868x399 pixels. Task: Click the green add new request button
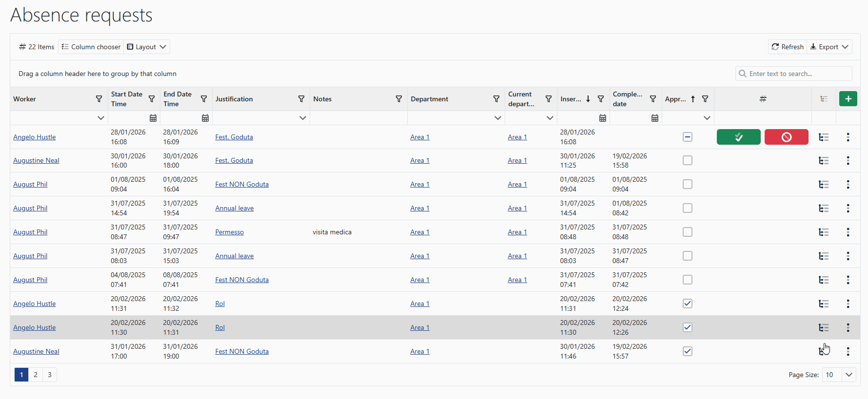coord(848,99)
